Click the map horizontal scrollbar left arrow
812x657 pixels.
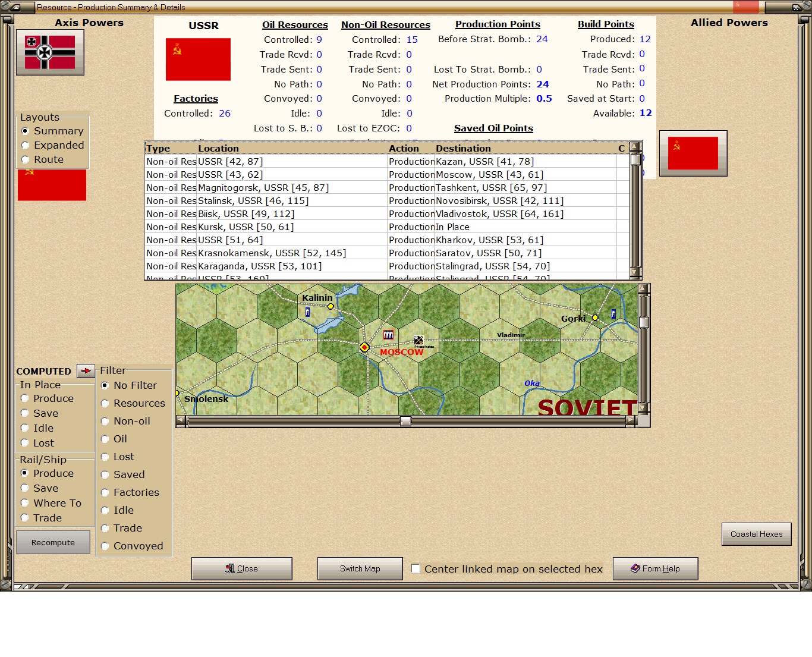pyautogui.click(x=181, y=421)
